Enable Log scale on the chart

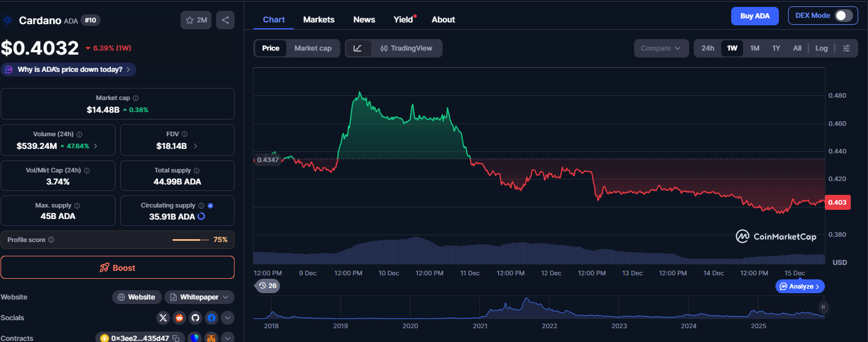pos(821,48)
